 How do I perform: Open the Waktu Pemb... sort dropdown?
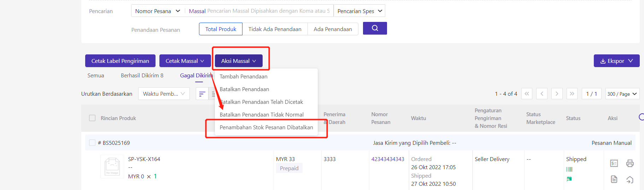point(164,94)
